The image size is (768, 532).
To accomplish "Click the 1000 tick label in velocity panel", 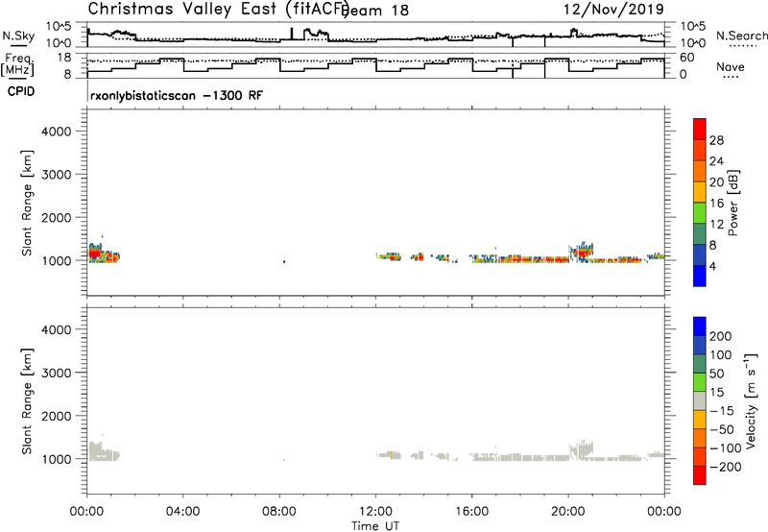I will (x=57, y=460).
